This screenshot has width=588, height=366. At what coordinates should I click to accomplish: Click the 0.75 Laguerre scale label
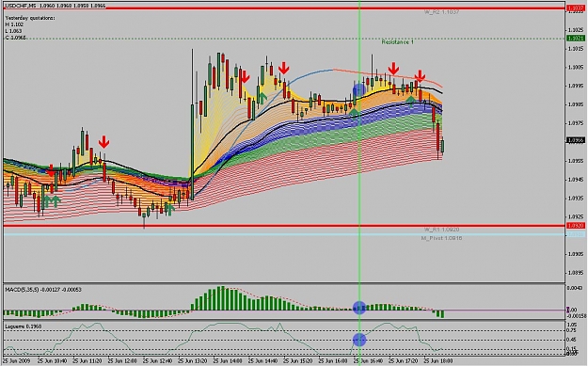(x=572, y=330)
